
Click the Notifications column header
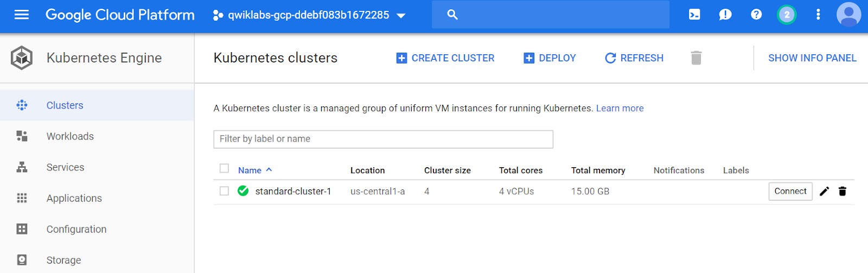pos(679,170)
